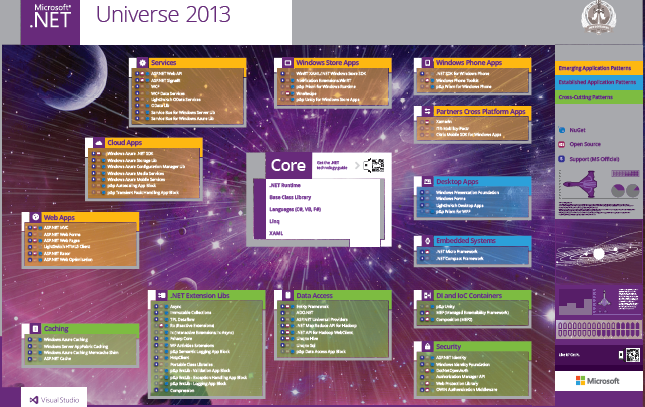Image resolution: width=645 pixels, height=407 pixels.
Task: Click the Emerging Application Patterns yellow swatch
Action: pos(599,68)
